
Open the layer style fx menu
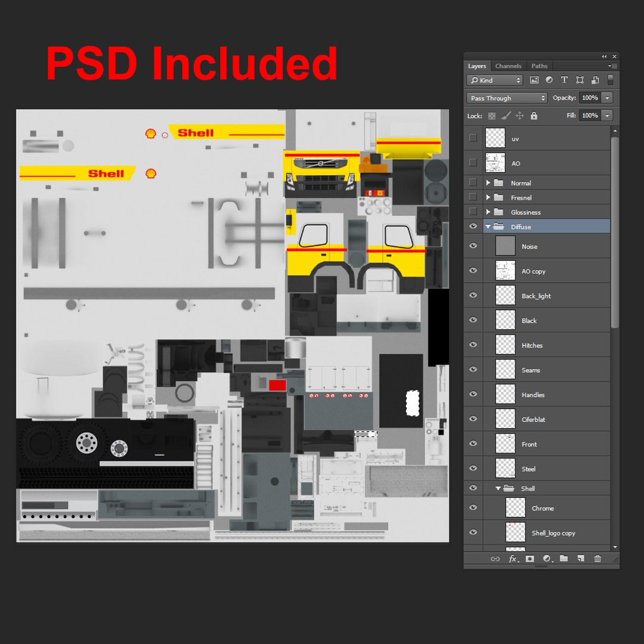pos(513,559)
